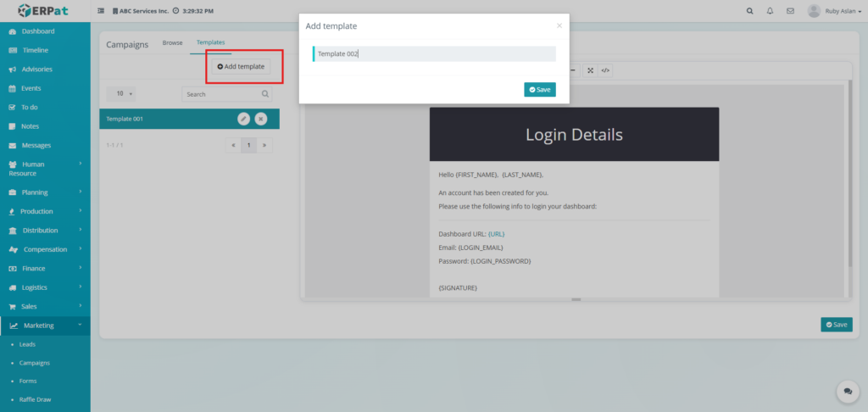The width and height of the screenshot is (868, 412).
Task: Expand the Sales menu
Action: pos(46,306)
